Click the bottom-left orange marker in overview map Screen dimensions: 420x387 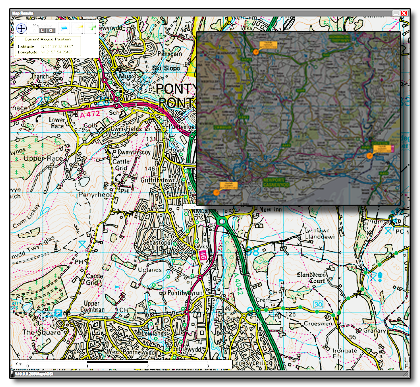(x=216, y=192)
